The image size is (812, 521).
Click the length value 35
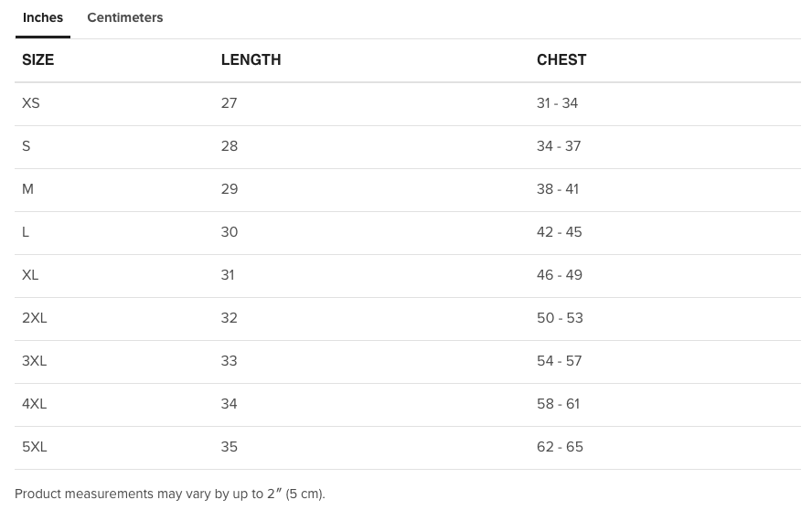pyautogui.click(x=229, y=447)
